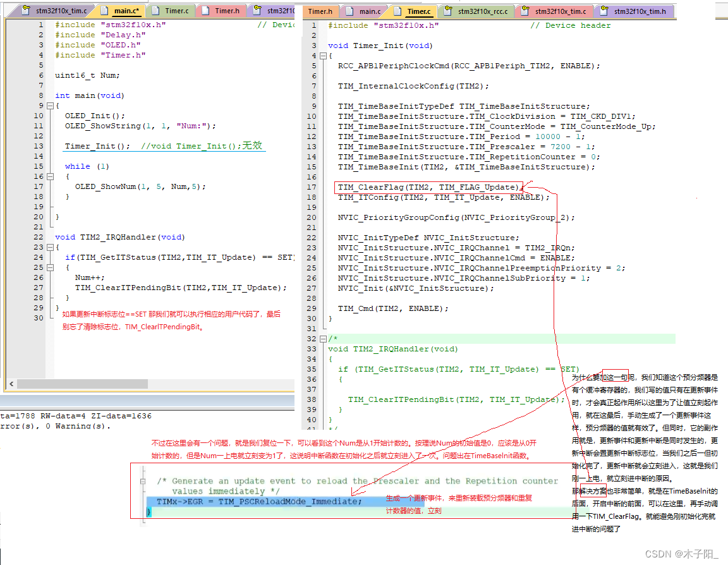728x565 pixels.
Task: Open the stm32f10x_tim.h tab
Action: click(634, 11)
